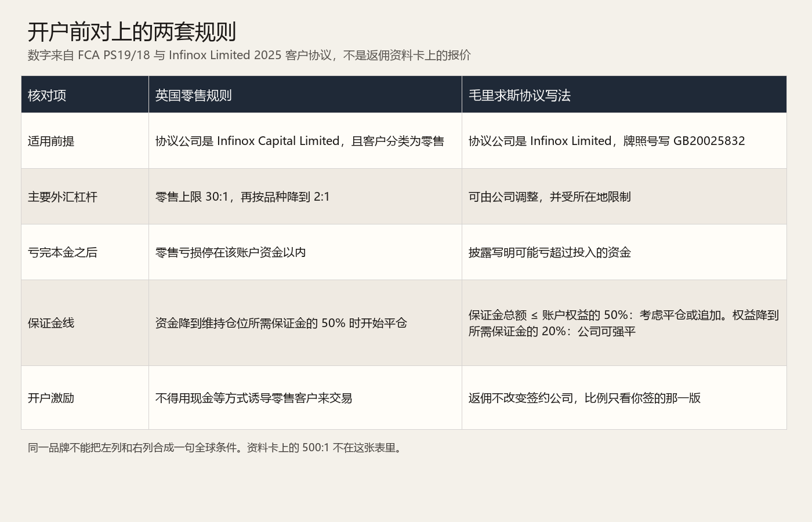Click the 适用前提 row label
This screenshot has height=522, width=812.
85,141
